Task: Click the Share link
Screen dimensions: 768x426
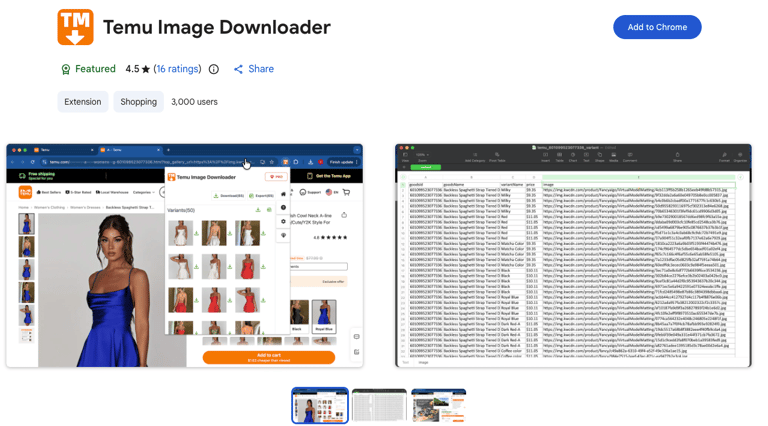Action: tap(261, 69)
